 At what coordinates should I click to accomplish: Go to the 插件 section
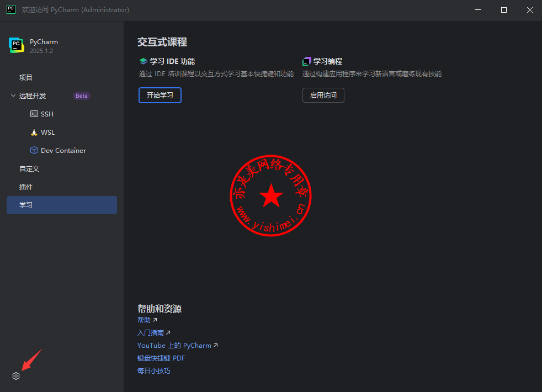(x=26, y=187)
